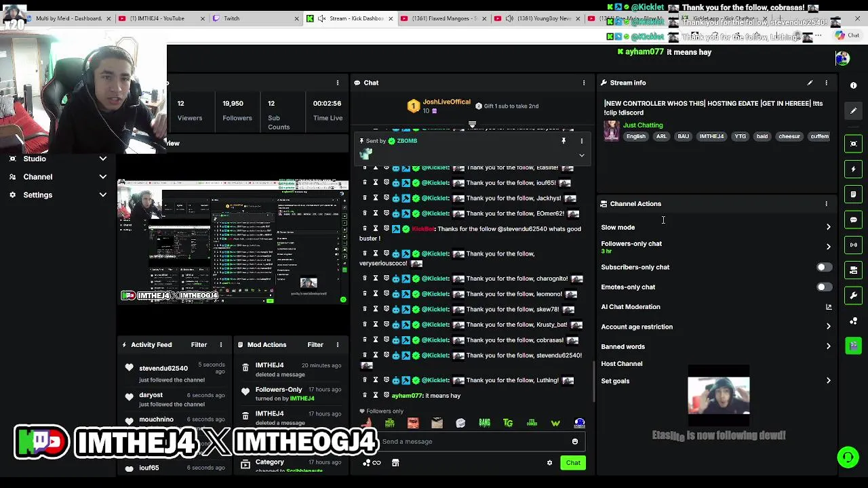Open the wrench tools icon in sidebar
Screen dimensions: 868x488
[853, 296]
